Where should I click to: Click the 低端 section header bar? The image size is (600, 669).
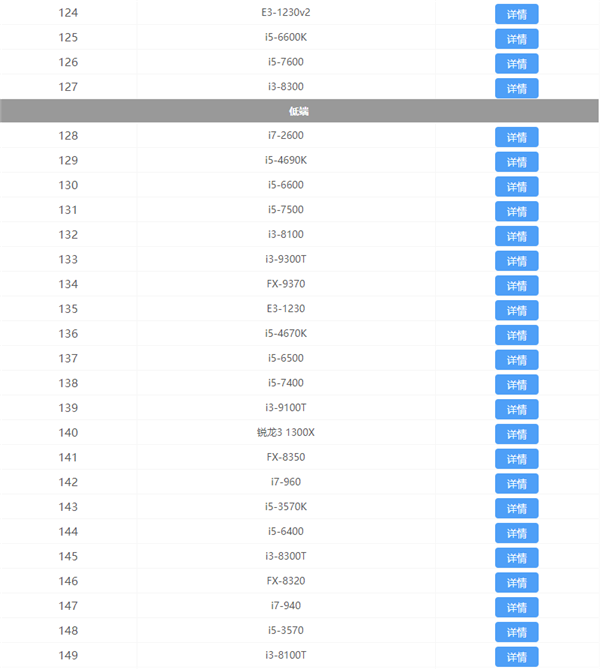click(x=300, y=112)
